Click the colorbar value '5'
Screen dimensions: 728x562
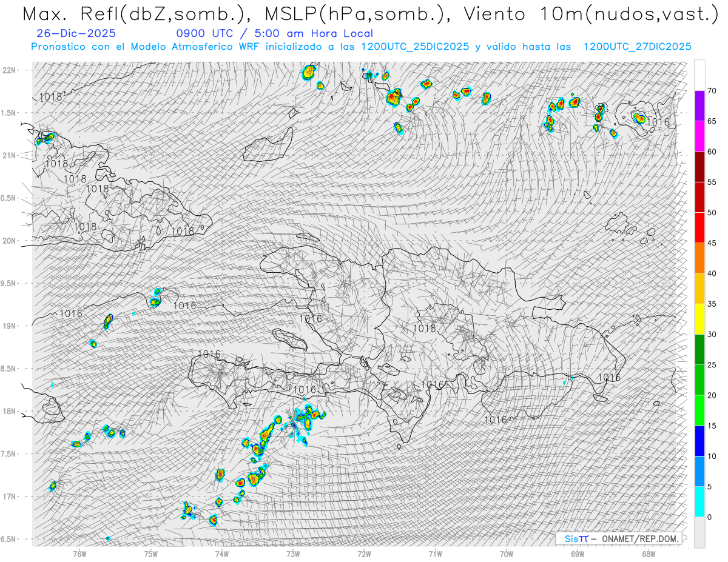(710, 486)
